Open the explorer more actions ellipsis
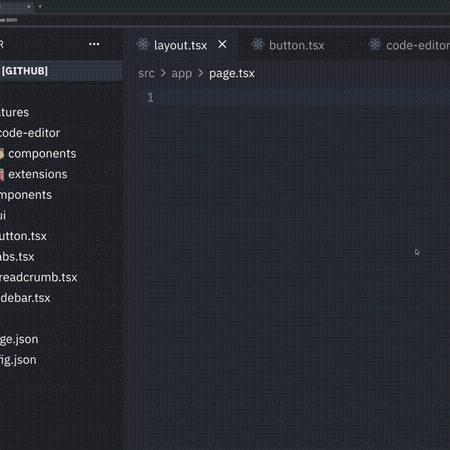The image size is (450, 450). click(94, 44)
